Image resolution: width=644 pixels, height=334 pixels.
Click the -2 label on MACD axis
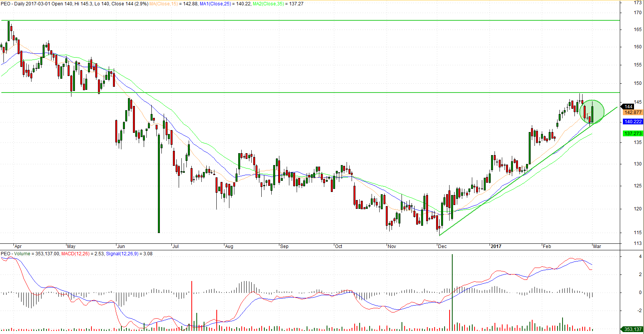639,311
